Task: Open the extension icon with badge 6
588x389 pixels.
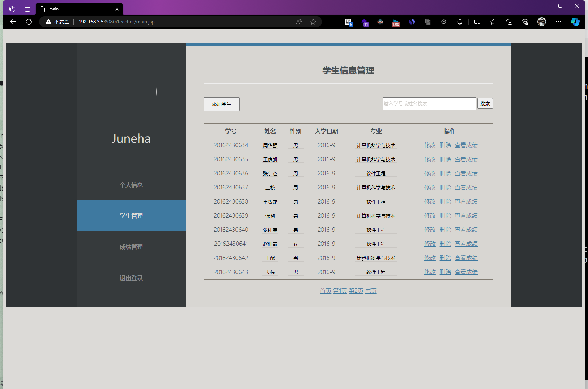Action: point(349,22)
